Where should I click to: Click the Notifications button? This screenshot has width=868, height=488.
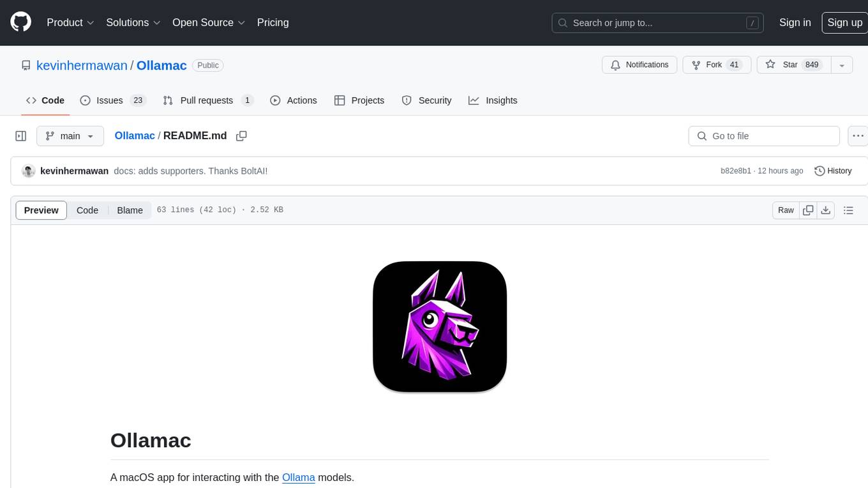point(640,65)
